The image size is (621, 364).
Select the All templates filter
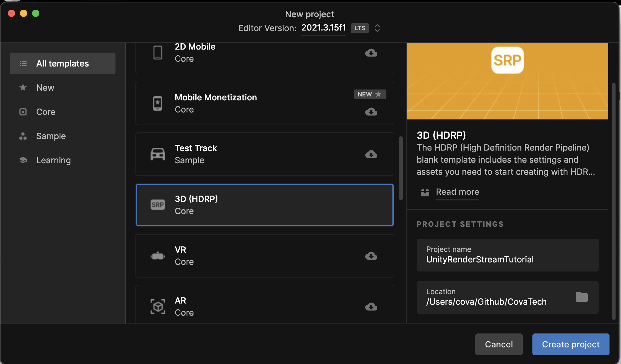(63, 63)
